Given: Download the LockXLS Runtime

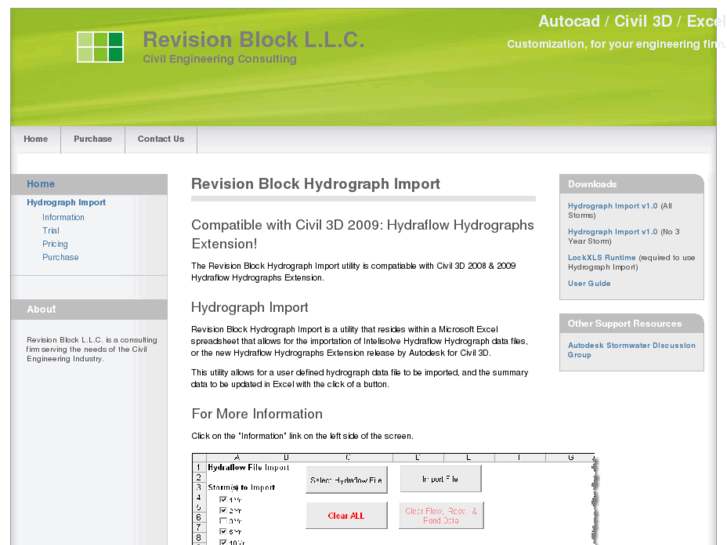Looking at the screenshot, I should click(x=601, y=258).
